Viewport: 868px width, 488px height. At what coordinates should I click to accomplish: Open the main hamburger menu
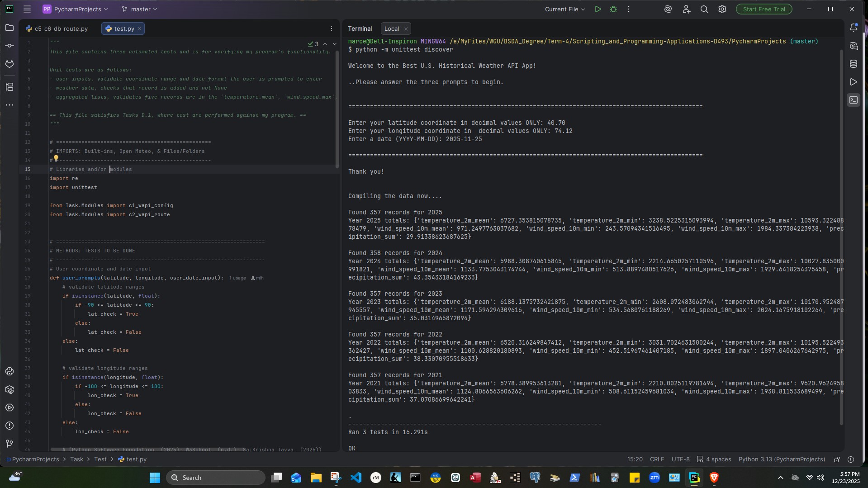(x=27, y=9)
